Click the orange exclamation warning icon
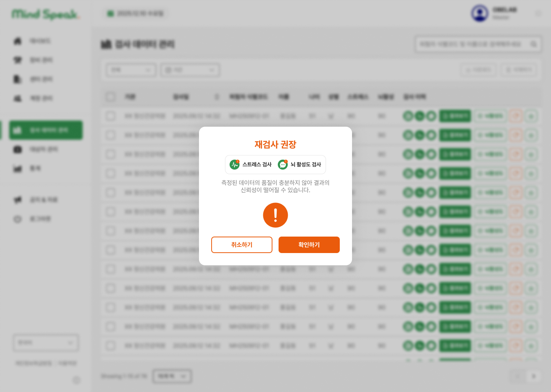551x392 pixels. 275,215
